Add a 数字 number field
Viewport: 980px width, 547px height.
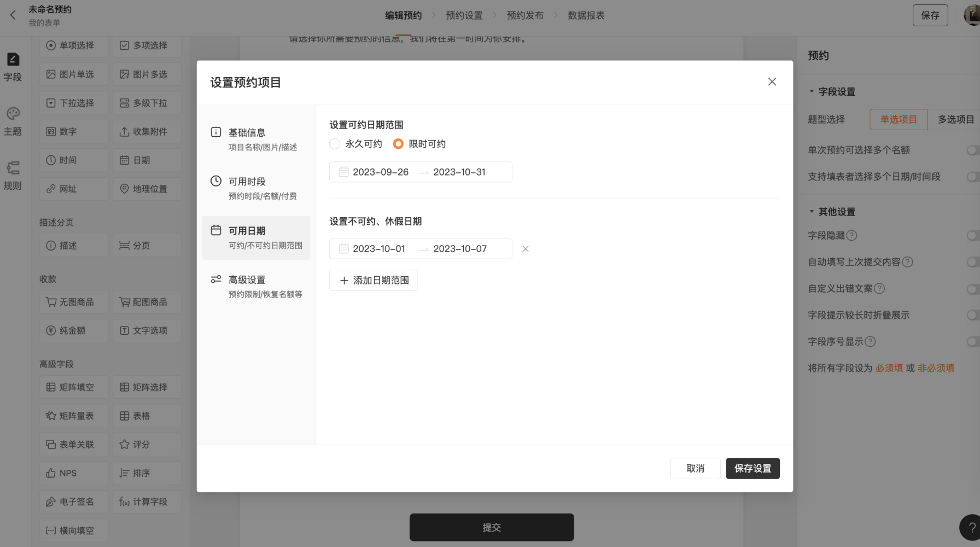pyautogui.click(x=73, y=131)
